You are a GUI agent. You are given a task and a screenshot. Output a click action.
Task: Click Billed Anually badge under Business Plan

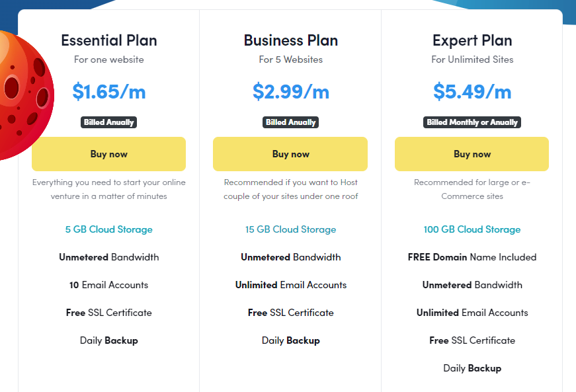tap(290, 122)
